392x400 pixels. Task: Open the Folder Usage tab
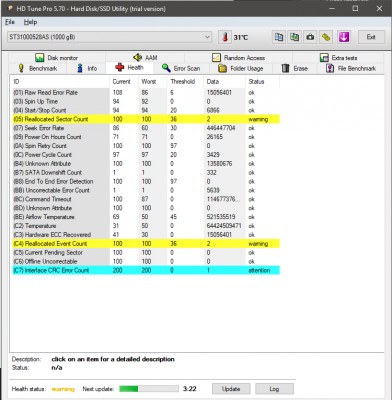(x=241, y=68)
